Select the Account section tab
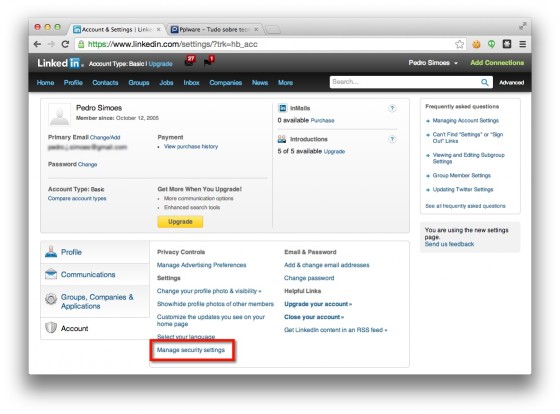The height and width of the screenshot is (414, 560). pyautogui.click(x=95, y=328)
